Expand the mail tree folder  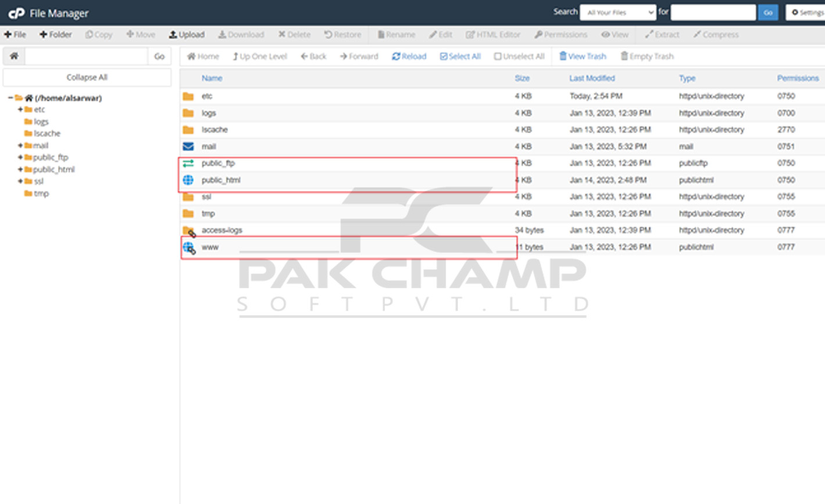click(x=20, y=145)
